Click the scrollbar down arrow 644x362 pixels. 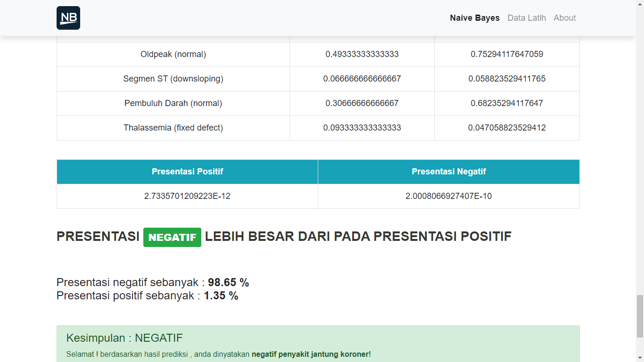coord(640,358)
